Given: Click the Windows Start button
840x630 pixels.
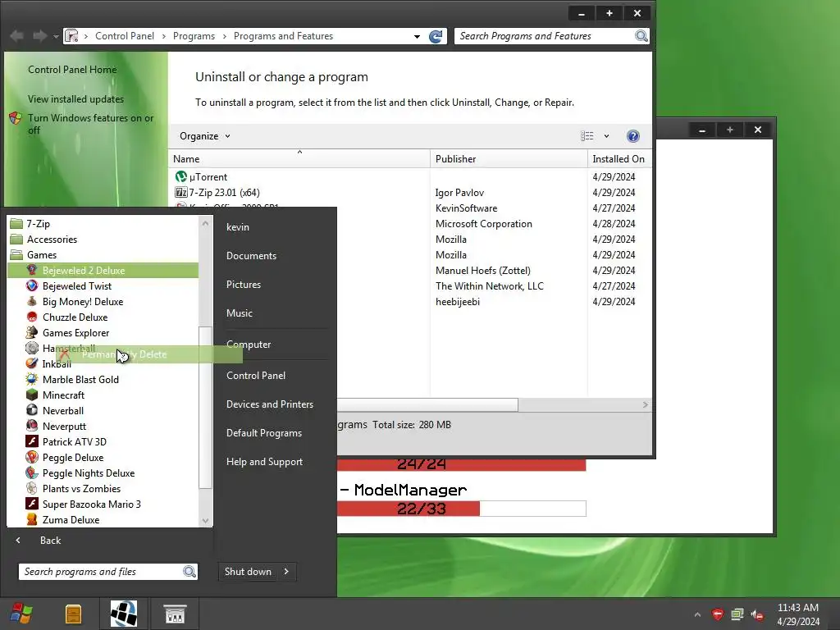Looking at the screenshot, I should click(x=21, y=614).
